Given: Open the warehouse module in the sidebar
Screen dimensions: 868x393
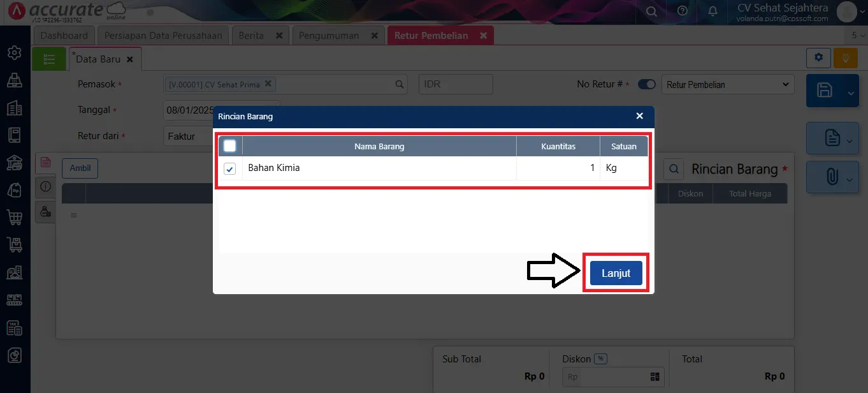Looking at the screenshot, I should pyautogui.click(x=15, y=272).
